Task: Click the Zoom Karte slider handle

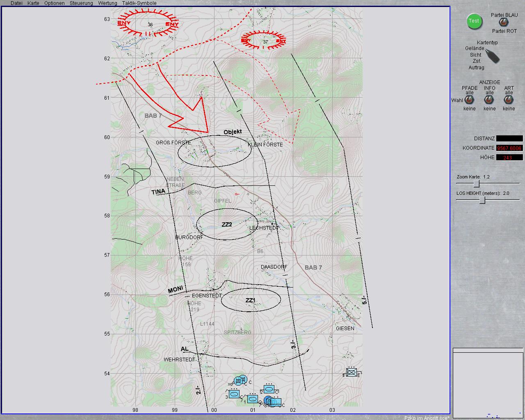Action: tap(476, 184)
